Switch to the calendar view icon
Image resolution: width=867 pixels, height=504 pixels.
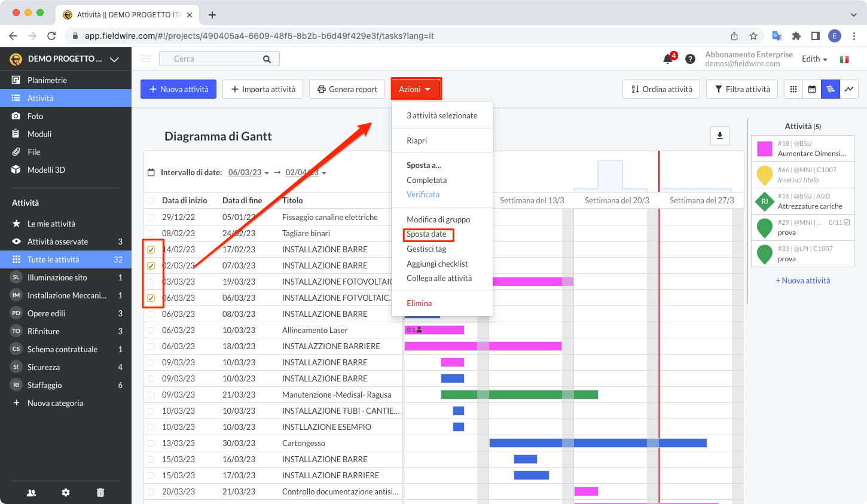[x=812, y=89]
